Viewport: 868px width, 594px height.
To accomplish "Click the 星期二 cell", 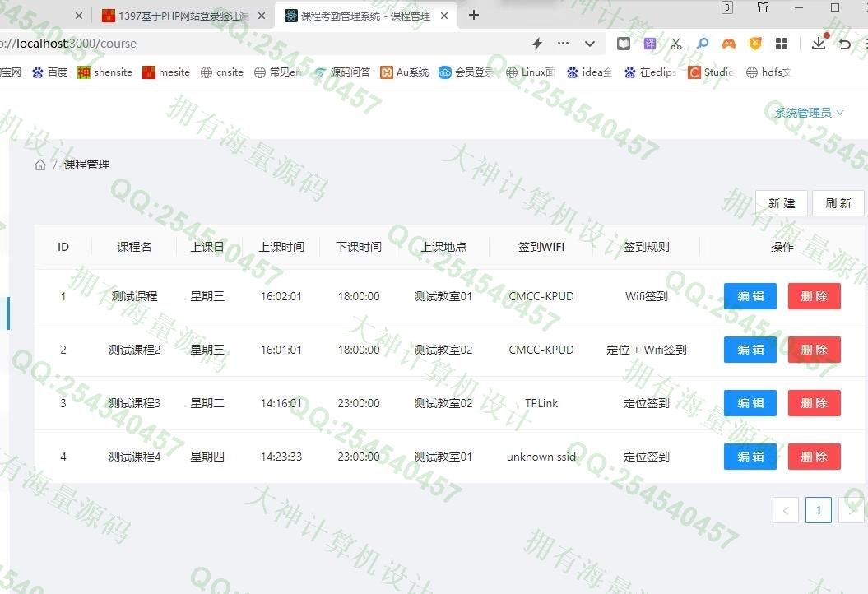I will pos(207,403).
